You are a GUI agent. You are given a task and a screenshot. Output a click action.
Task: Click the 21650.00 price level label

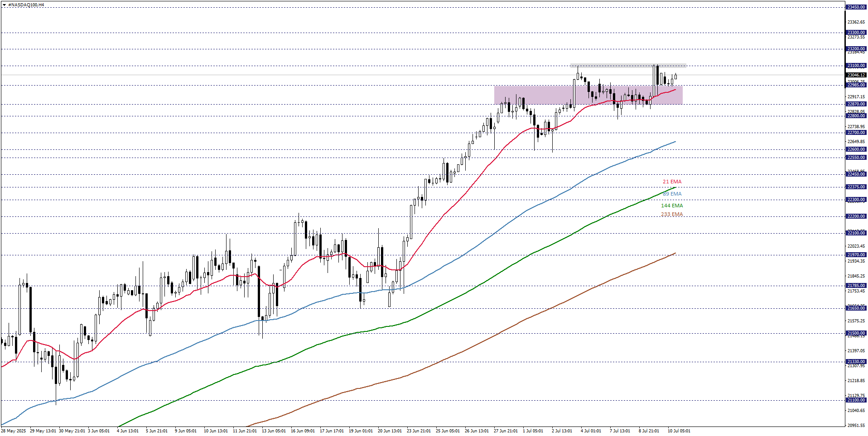point(856,308)
